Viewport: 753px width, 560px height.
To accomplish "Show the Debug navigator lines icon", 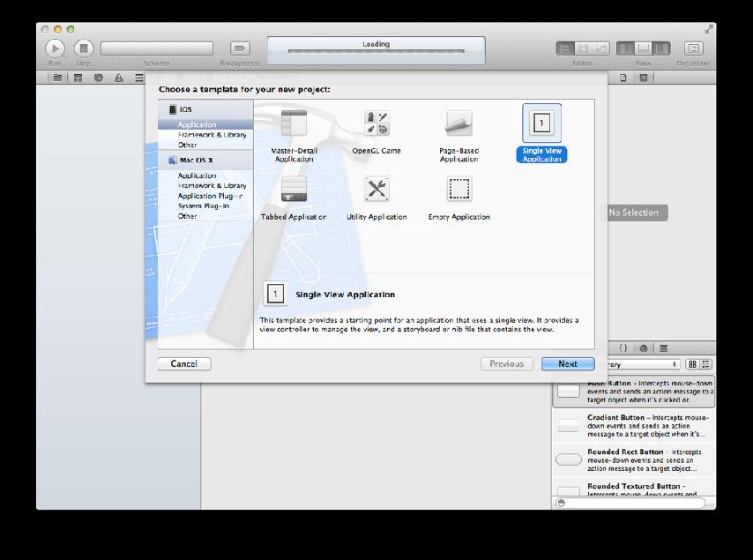I will [x=138, y=78].
